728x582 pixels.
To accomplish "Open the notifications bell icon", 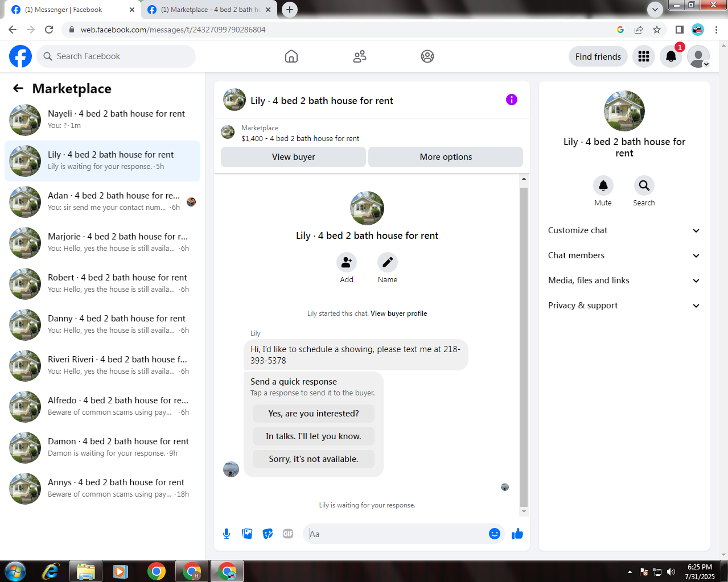I will pyautogui.click(x=671, y=56).
